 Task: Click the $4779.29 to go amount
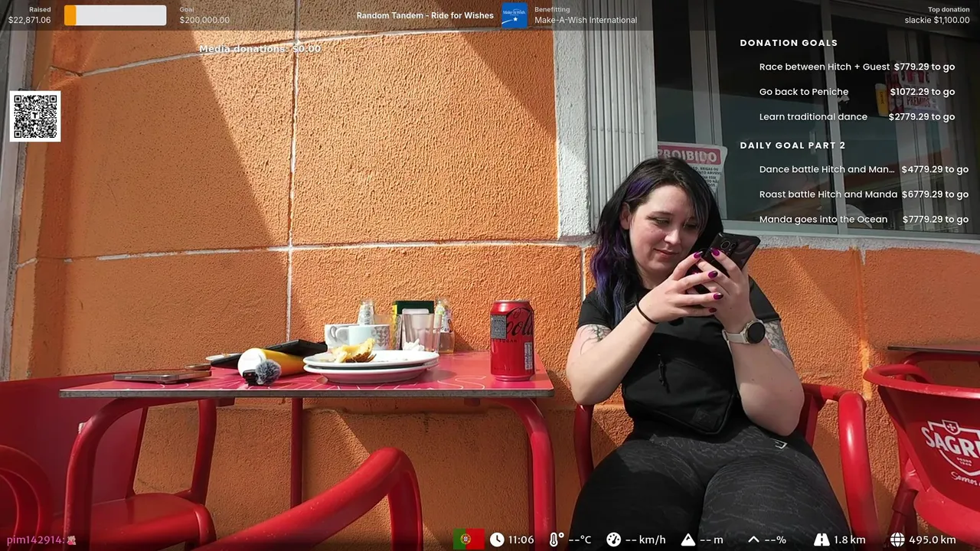point(935,169)
